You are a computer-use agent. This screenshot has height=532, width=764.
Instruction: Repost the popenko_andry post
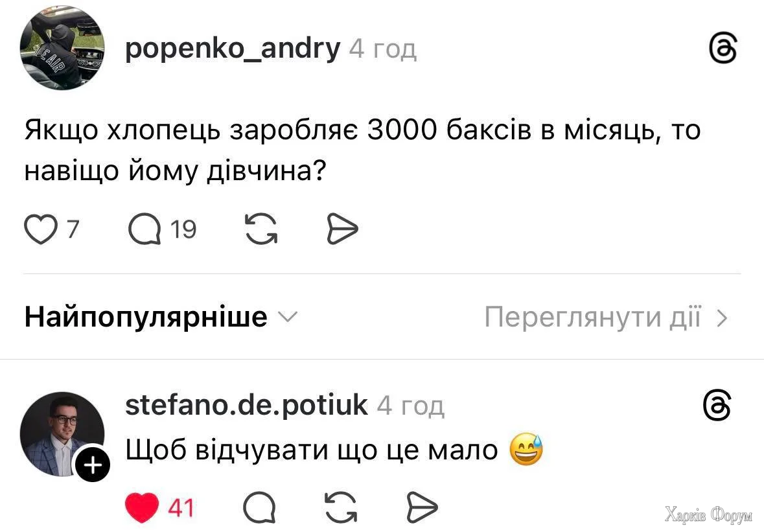click(x=261, y=229)
